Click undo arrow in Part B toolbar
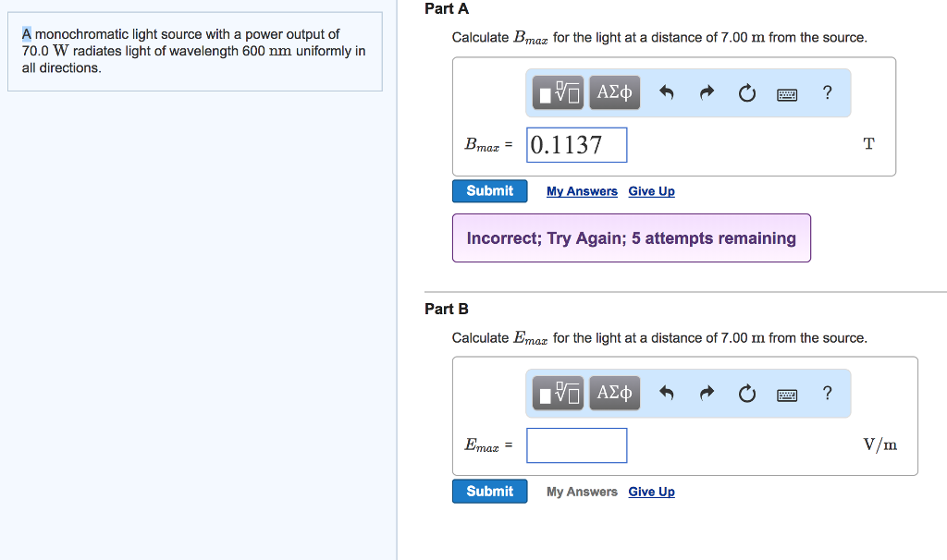This screenshot has height=560, width=947. 666,394
